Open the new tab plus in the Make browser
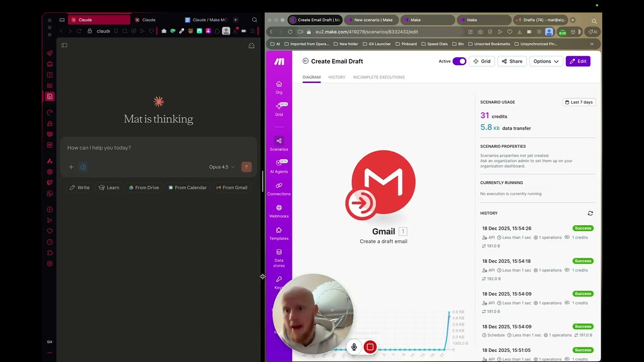This screenshot has height=362, width=644. (x=573, y=20)
